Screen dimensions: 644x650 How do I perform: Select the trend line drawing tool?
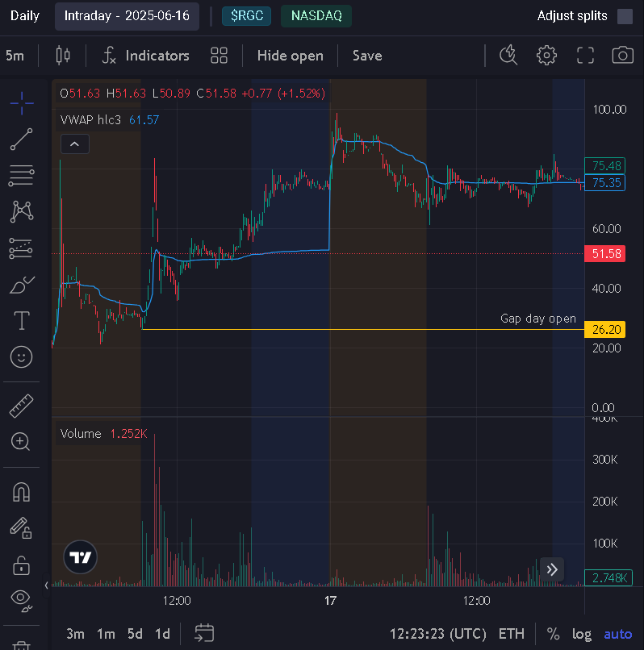click(22, 139)
